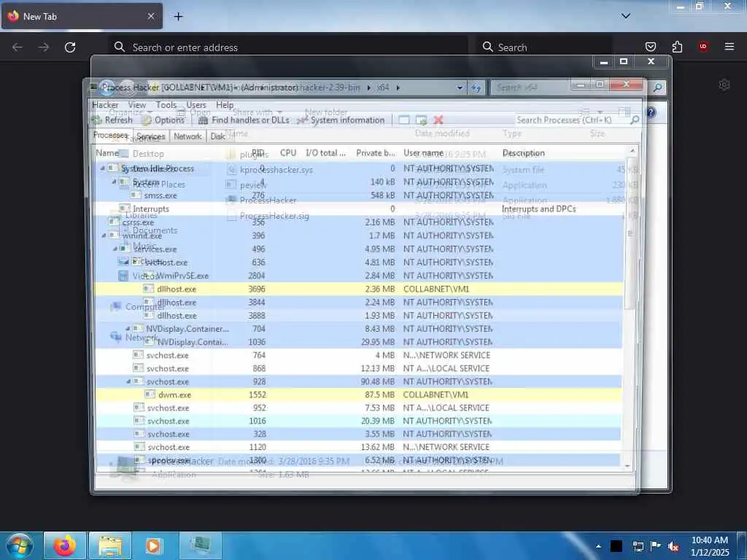Image resolution: width=747 pixels, height=560 pixels.
Task: Collapse the wininit.exe tree node
Action: (x=104, y=236)
